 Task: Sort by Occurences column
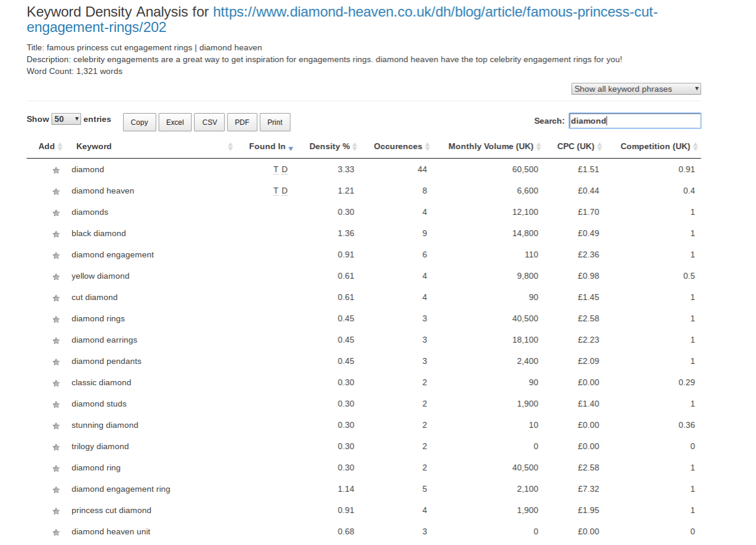point(401,146)
